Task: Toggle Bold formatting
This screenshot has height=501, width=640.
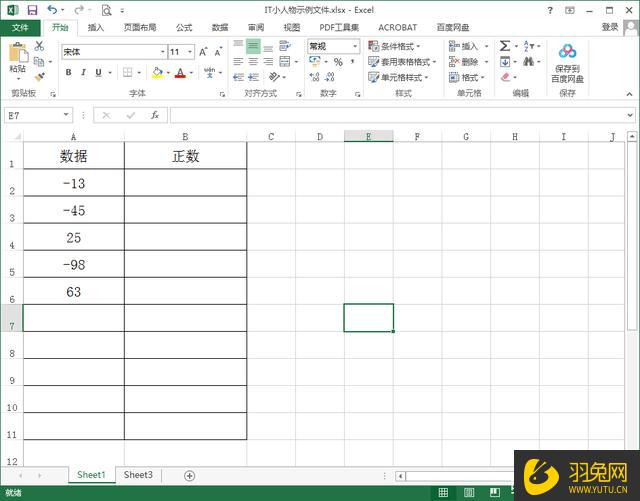Action: 69,73
